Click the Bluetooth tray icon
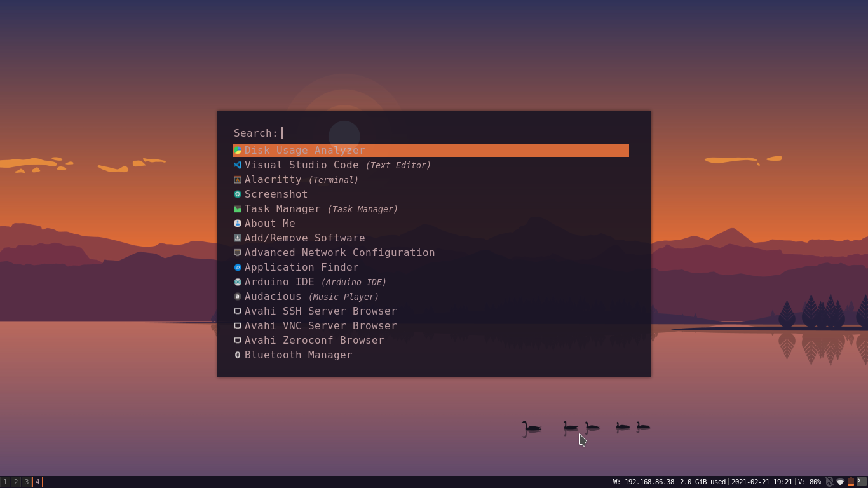 [x=829, y=482]
